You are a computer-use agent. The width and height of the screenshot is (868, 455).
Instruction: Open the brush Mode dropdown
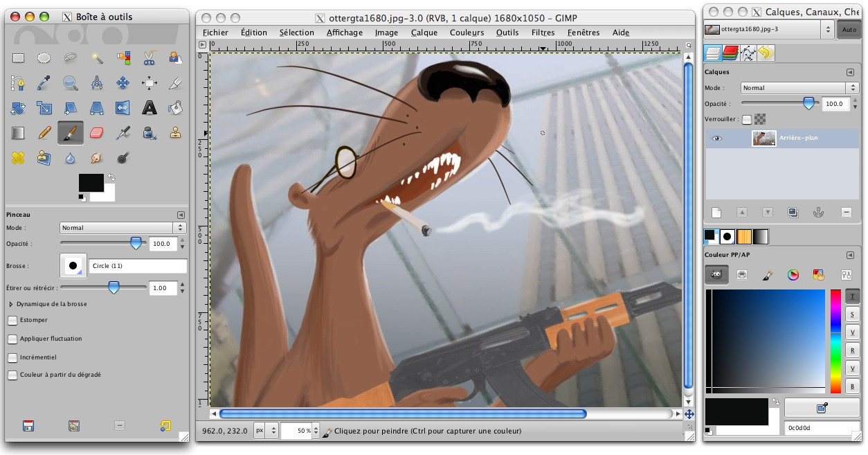[x=121, y=226]
